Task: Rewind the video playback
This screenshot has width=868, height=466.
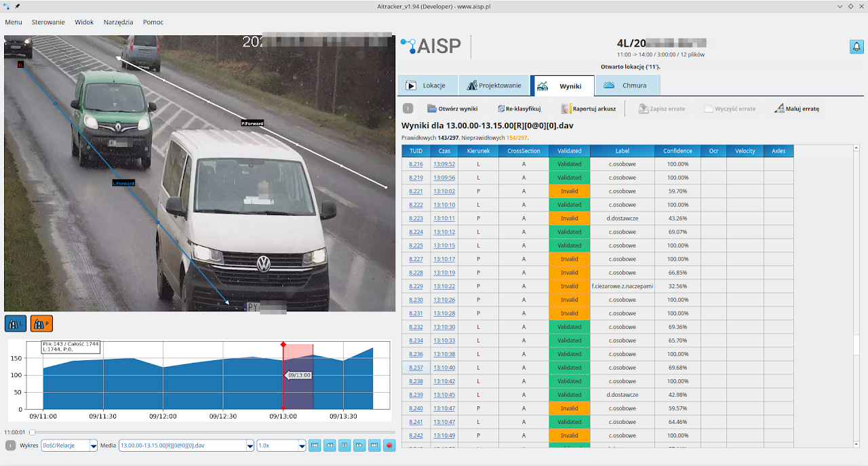Action: pos(330,446)
